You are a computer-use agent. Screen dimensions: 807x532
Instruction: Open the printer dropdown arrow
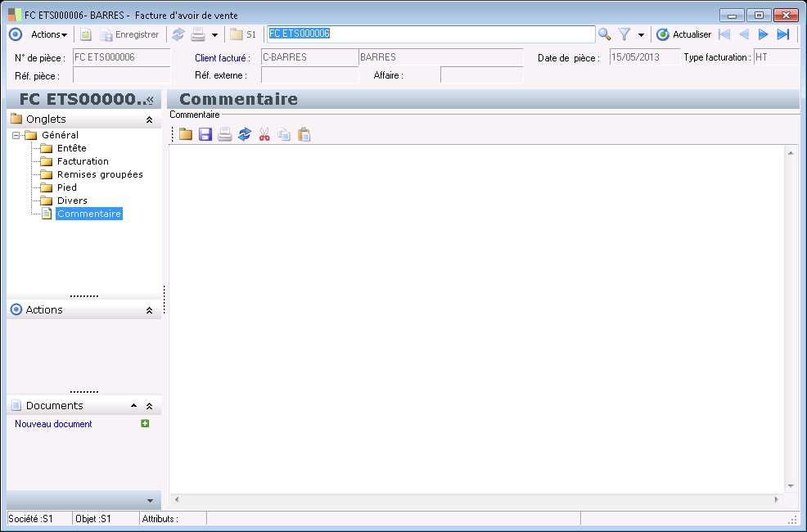coord(214,35)
